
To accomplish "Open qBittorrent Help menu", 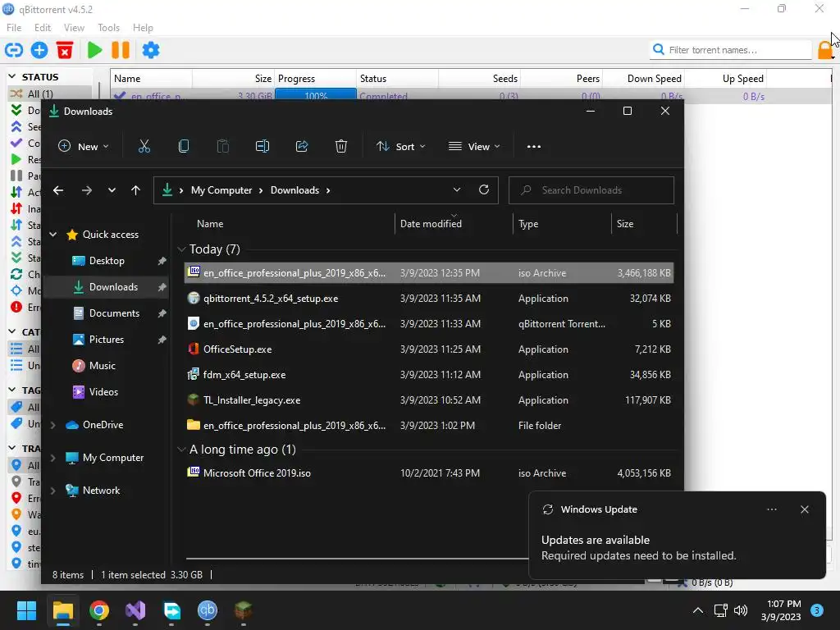I will [143, 27].
